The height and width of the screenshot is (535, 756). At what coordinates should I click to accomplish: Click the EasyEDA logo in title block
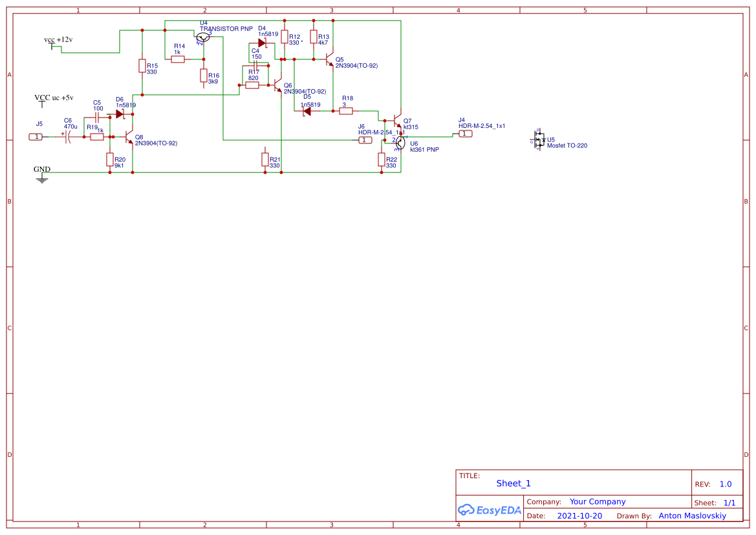490,510
